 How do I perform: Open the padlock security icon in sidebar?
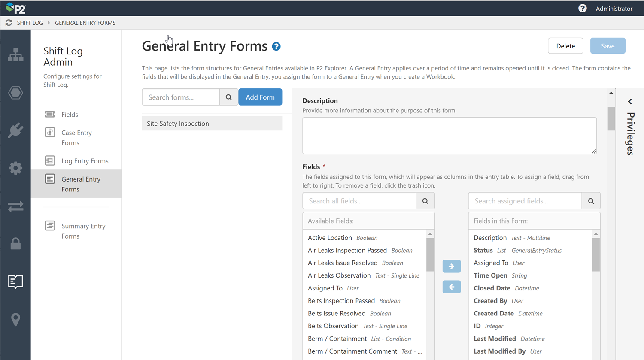click(15, 244)
